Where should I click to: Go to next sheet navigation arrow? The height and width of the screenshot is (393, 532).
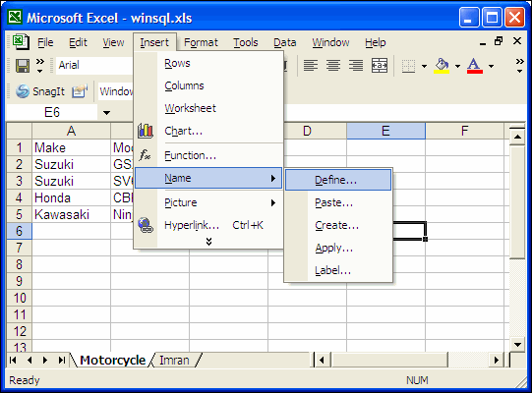coord(45,361)
